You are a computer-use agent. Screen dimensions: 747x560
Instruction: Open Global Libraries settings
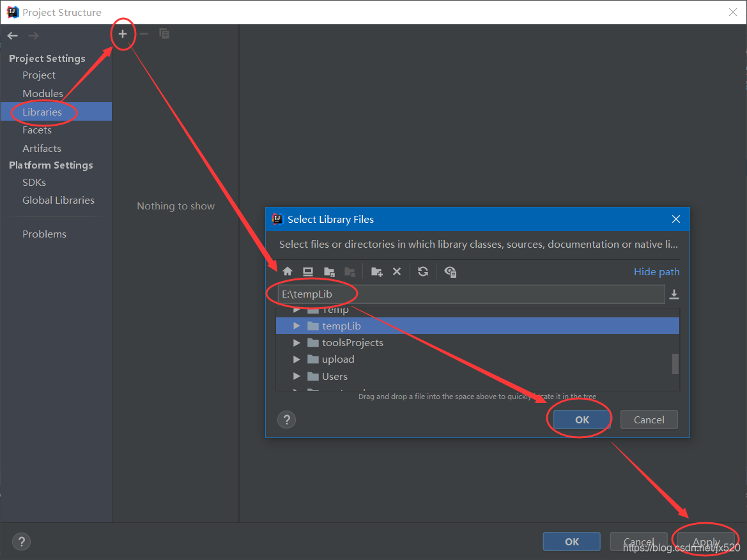[58, 200]
